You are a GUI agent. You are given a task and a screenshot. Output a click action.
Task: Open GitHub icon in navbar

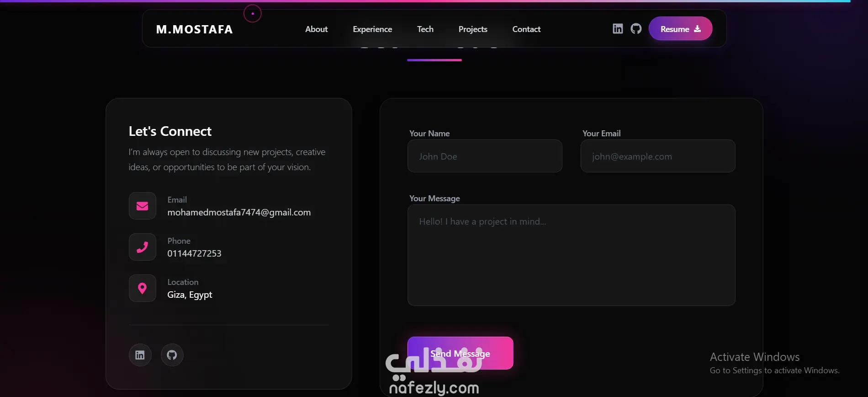pyautogui.click(x=636, y=29)
